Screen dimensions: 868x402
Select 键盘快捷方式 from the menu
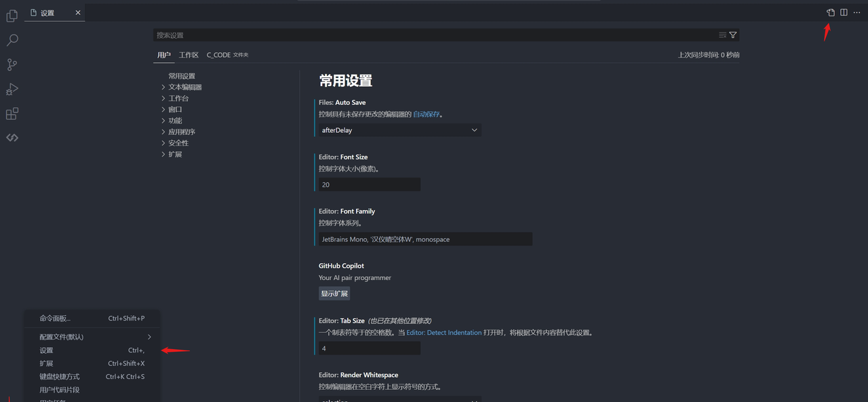60,377
